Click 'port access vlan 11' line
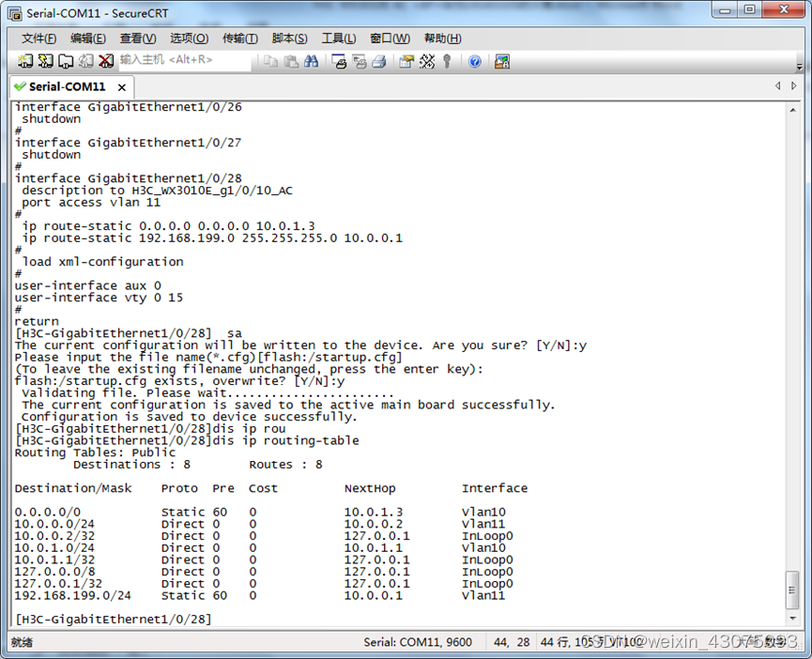 (x=91, y=203)
